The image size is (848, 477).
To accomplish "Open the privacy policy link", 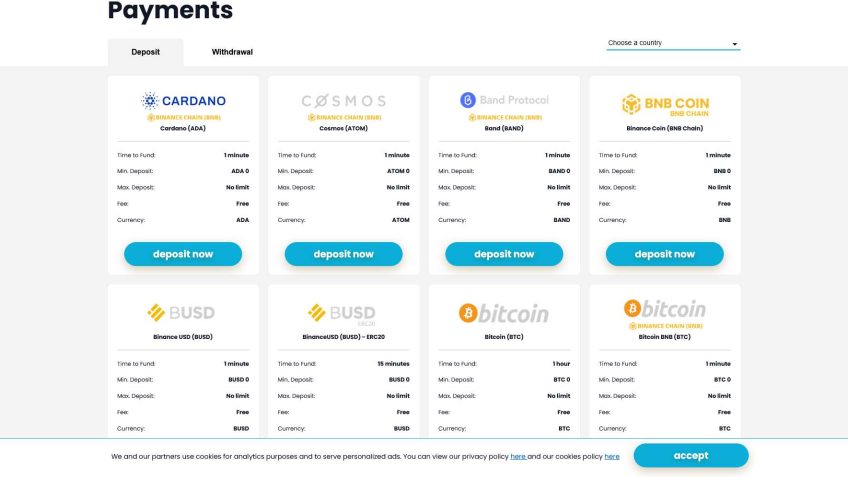I will (x=518, y=456).
